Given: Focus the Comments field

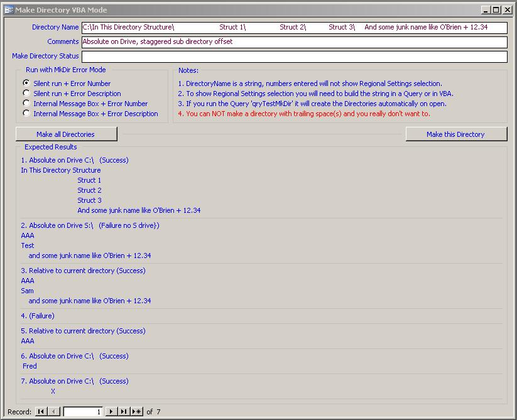Looking at the screenshot, I should (x=294, y=42).
